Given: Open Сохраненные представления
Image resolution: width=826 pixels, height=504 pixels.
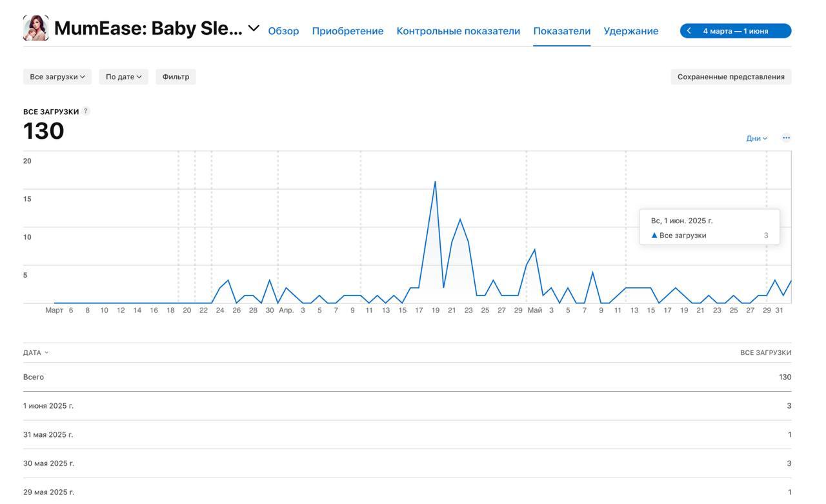Looking at the screenshot, I should (x=730, y=77).
